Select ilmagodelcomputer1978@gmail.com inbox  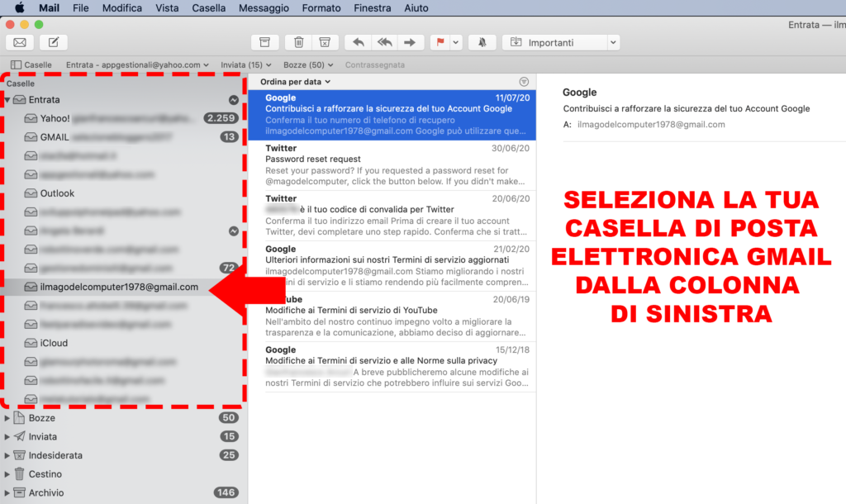[122, 287]
